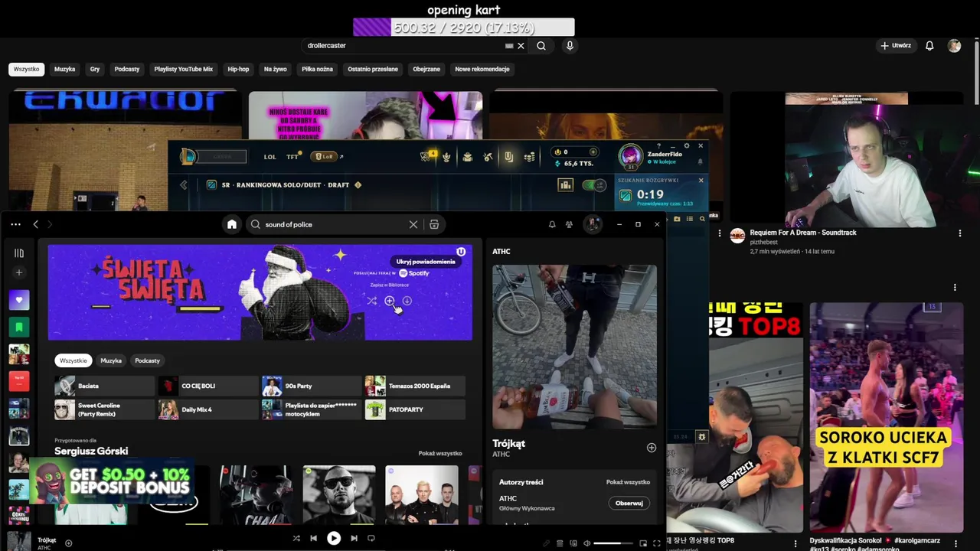Start a YouTube voice search via the microphone
Viewport: 980px width, 551px height.
pyautogui.click(x=570, y=46)
